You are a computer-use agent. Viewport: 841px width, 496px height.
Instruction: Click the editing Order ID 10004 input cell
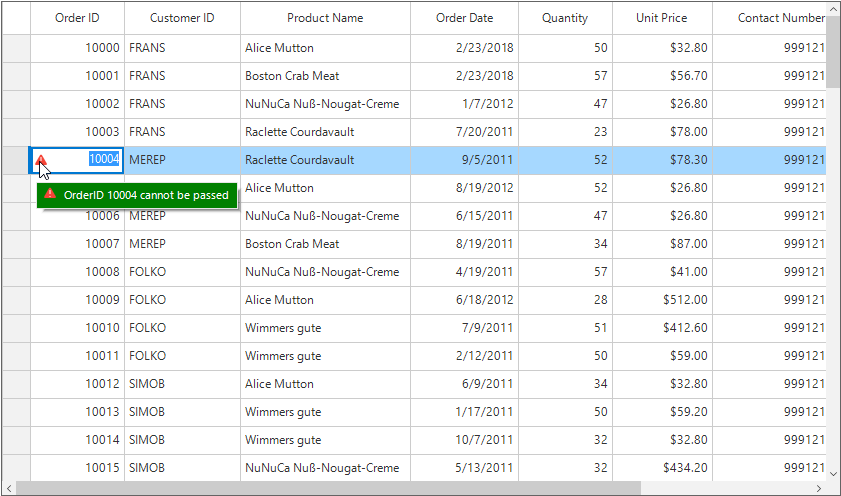click(77, 160)
